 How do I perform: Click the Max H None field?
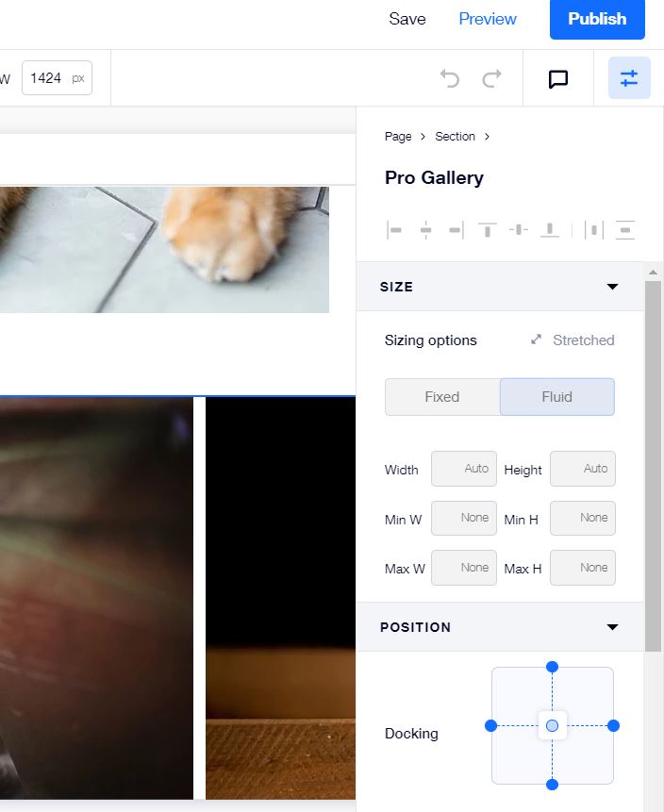(583, 568)
